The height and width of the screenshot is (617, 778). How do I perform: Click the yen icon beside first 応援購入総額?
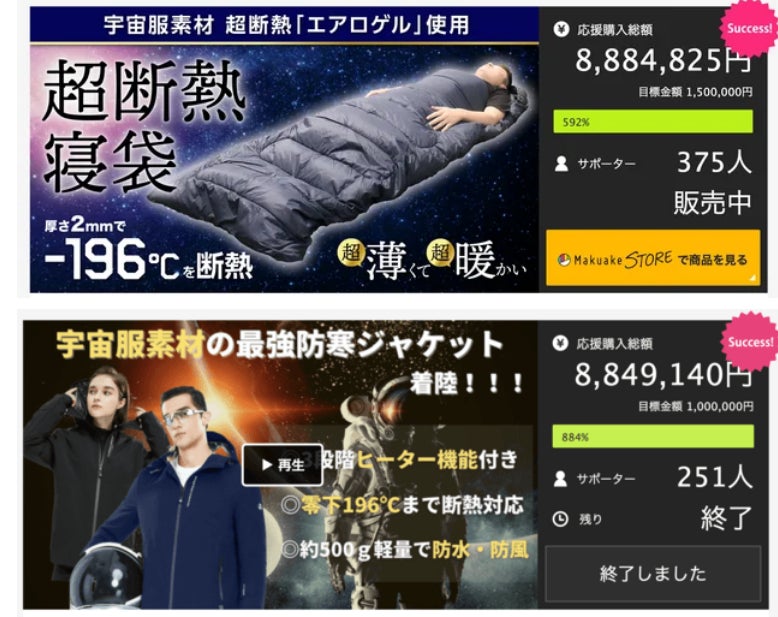561,29
